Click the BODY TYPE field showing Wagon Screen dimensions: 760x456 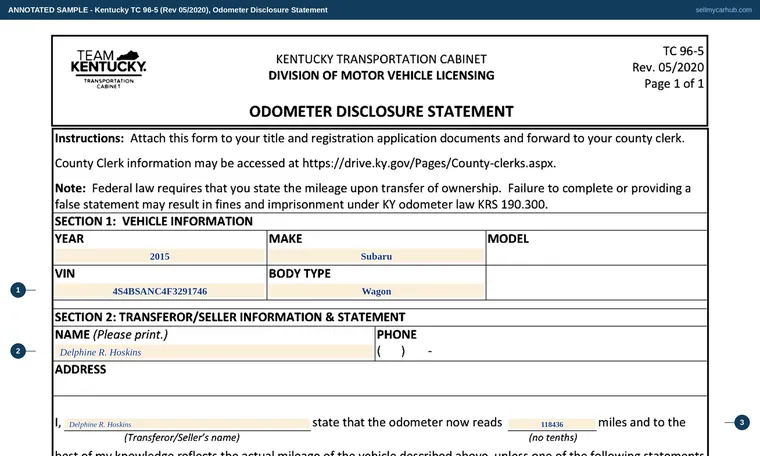coord(376,291)
